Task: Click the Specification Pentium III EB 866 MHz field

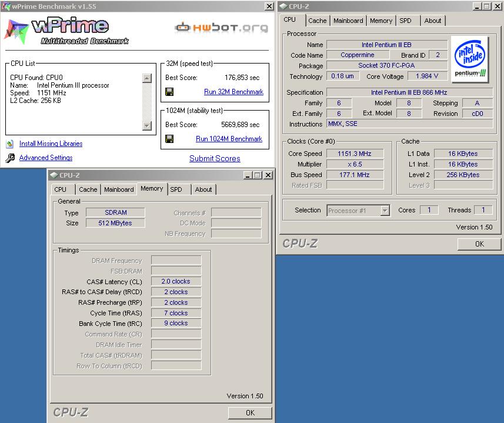Action: coord(409,92)
